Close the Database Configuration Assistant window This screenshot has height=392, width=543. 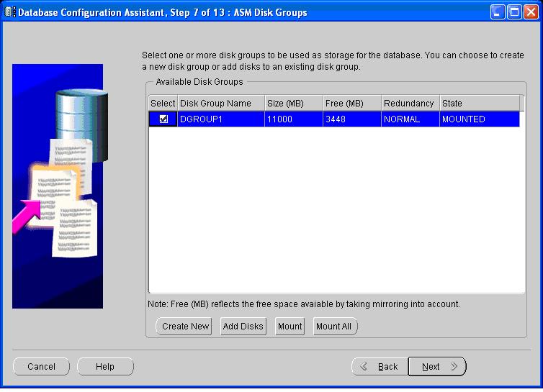[x=531, y=12]
